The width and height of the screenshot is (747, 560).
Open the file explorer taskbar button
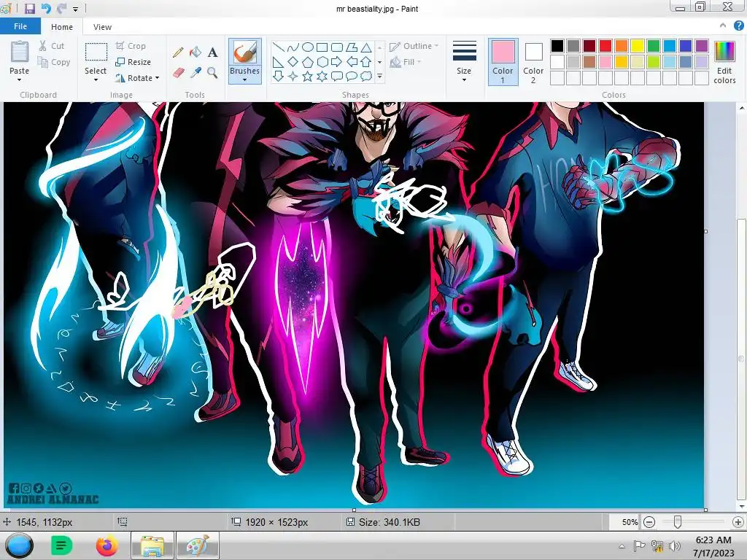coord(152,545)
